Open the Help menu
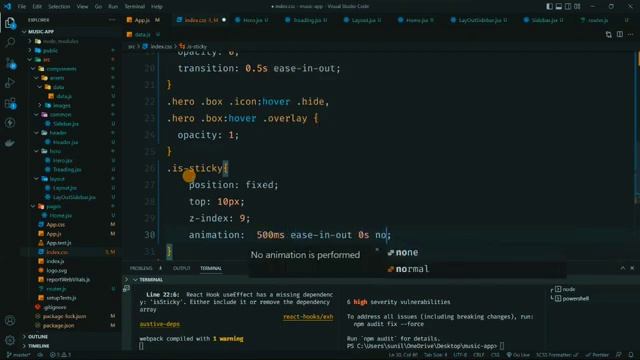 click(157, 7)
